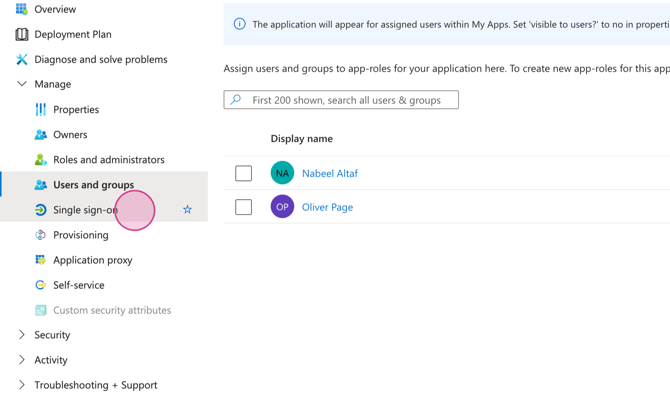Click the Owners people icon

[x=40, y=134]
